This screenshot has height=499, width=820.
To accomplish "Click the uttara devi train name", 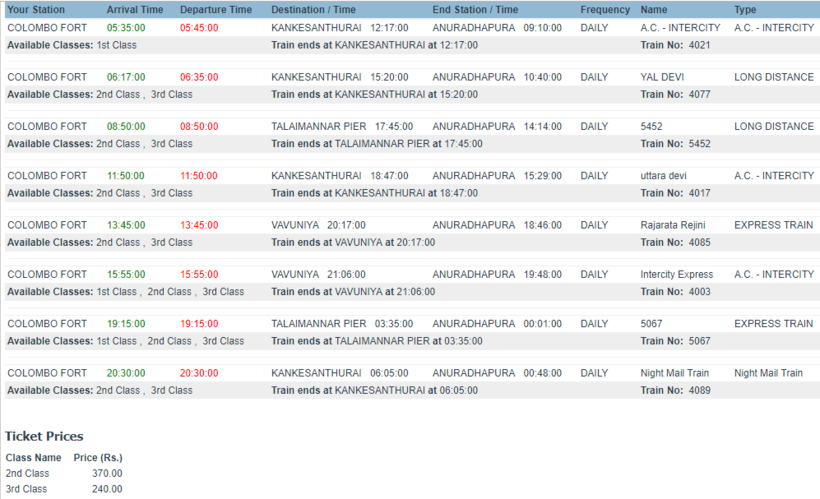I will click(663, 176).
